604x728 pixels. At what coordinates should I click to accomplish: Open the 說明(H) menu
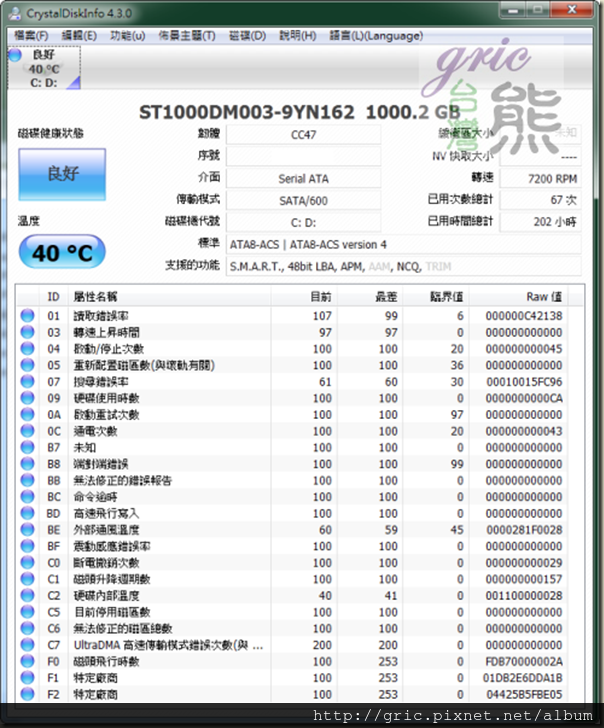(298, 36)
